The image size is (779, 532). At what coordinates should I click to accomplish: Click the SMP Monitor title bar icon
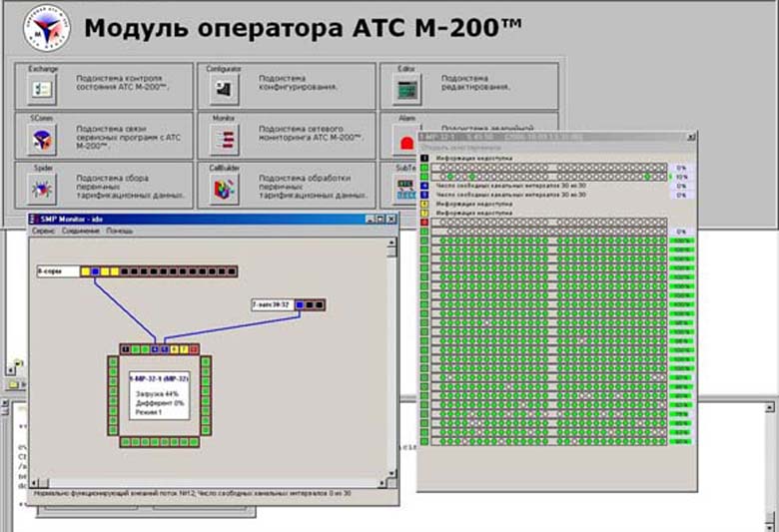34,219
